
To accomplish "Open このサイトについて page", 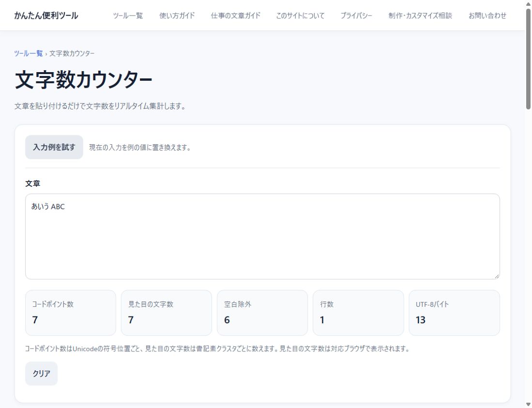I will tap(300, 15).
